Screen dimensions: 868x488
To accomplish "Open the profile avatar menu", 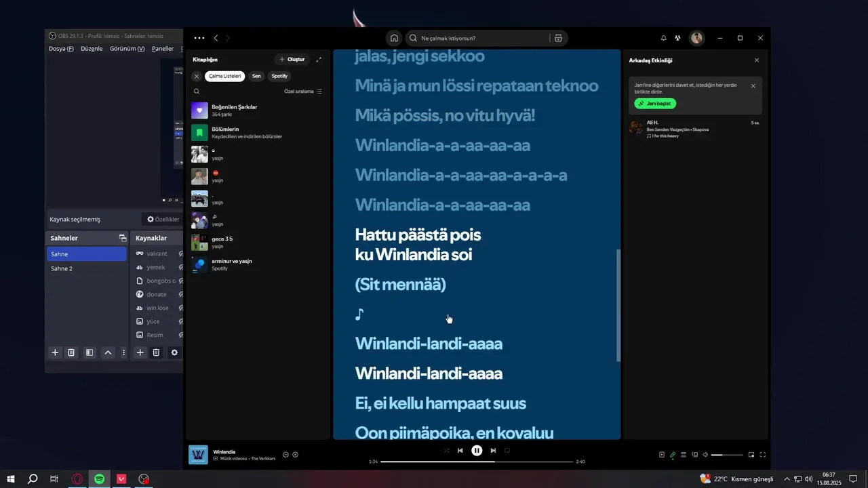I will (x=696, y=38).
